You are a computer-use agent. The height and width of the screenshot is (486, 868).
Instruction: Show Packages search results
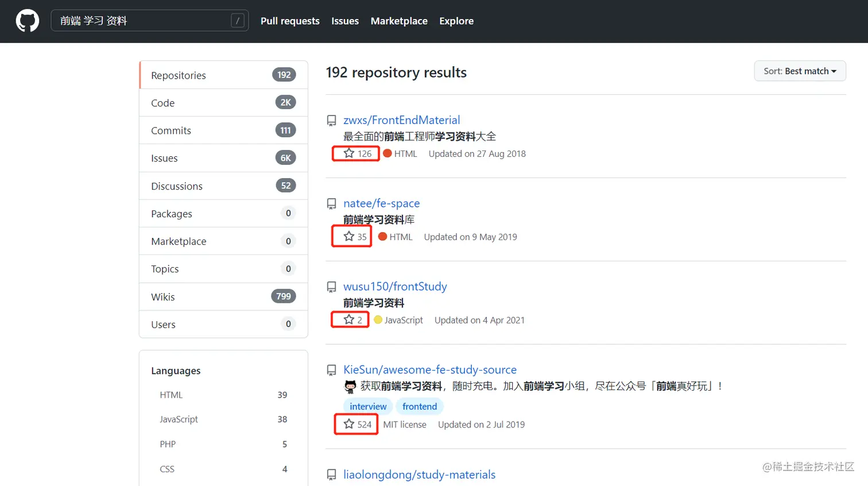coord(224,214)
